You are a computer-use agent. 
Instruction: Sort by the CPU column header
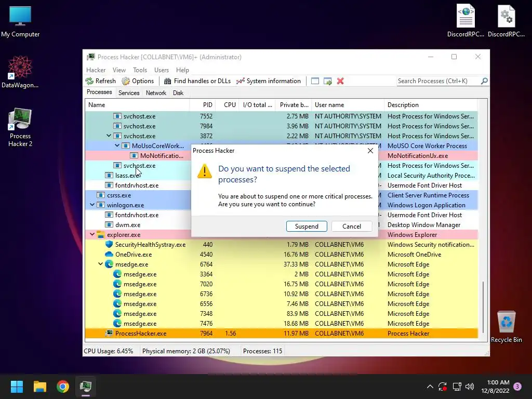point(227,105)
